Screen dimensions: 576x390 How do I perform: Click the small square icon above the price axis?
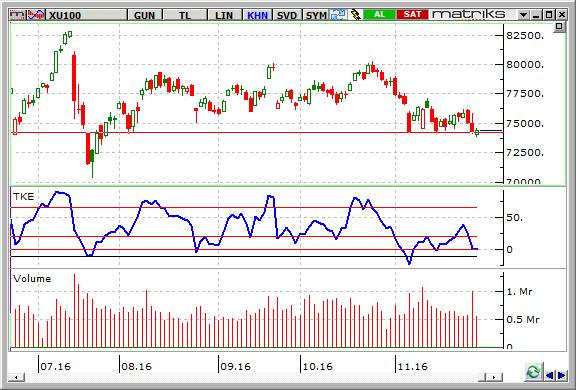click(559, 26)
